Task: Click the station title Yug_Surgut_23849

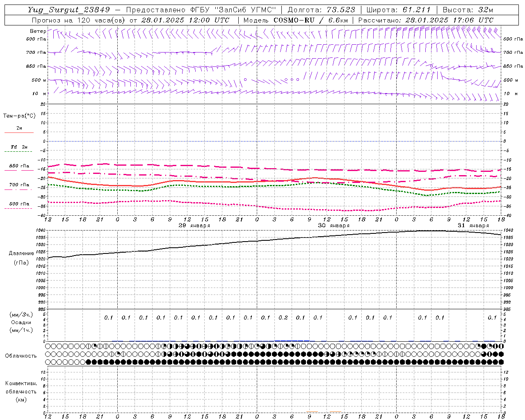Action: pos(69,10)
